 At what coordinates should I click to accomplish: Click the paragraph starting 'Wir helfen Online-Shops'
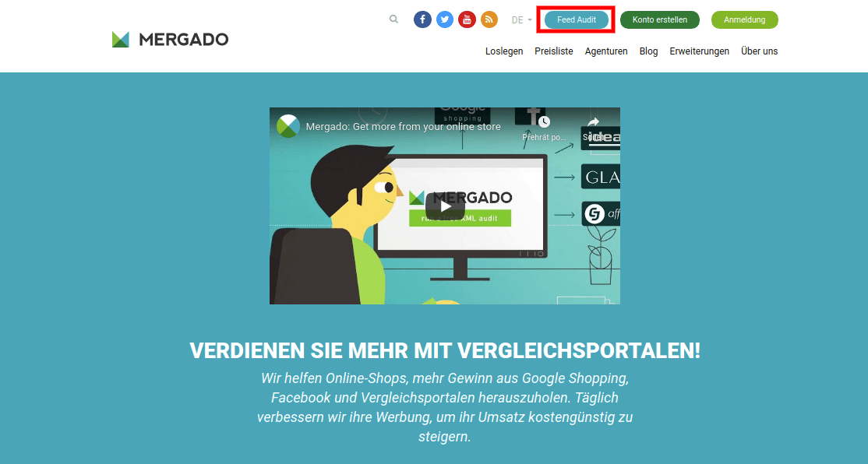point(445,408)
